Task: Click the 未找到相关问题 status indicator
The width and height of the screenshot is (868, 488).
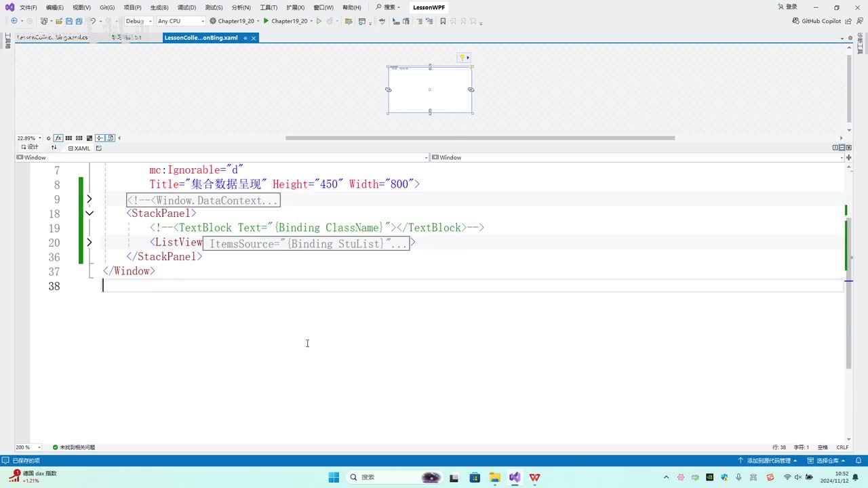Action: click(x=74, y=447)
